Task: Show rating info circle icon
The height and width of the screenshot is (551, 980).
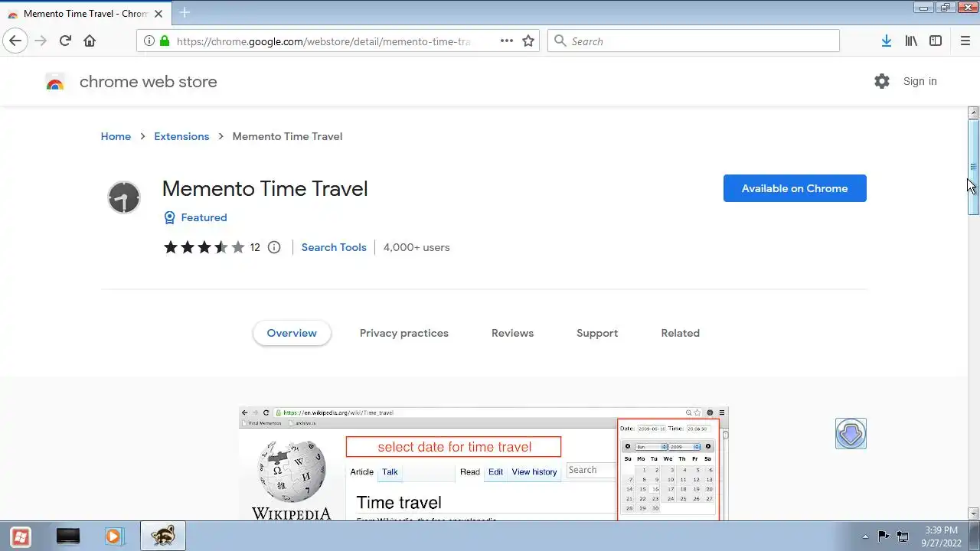Action: [x=274, y=247]
